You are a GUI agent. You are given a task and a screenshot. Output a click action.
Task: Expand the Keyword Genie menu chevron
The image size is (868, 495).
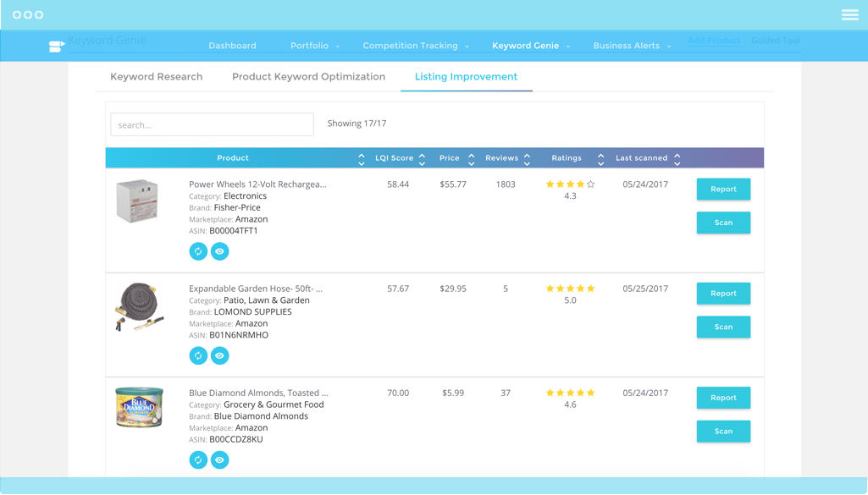[568, 47]
